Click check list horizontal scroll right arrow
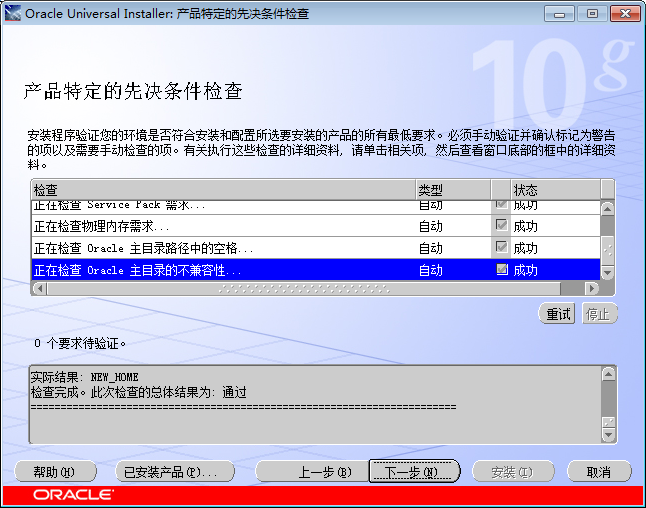The height and width of the screenshot is (508, 646). [592, 288]
